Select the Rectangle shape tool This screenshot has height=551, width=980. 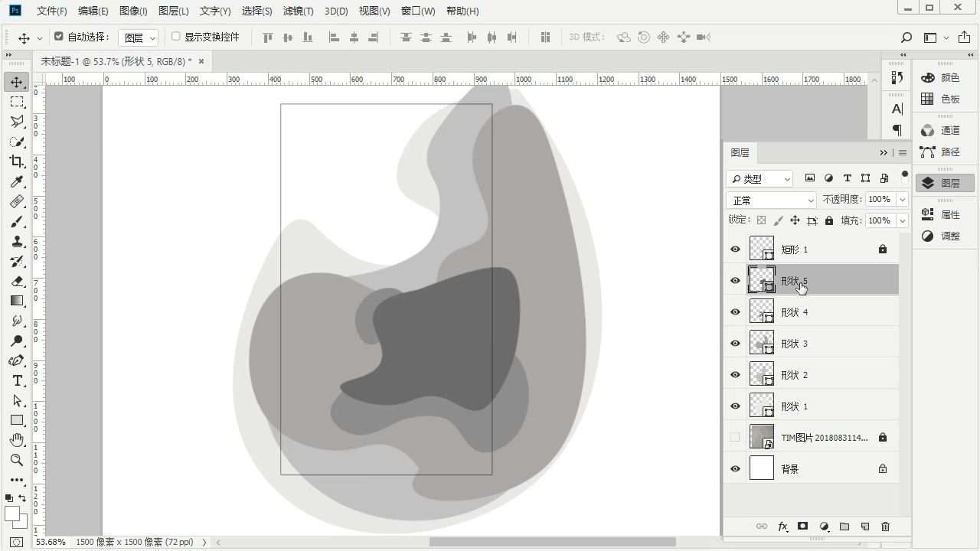[x=17, y=420]
